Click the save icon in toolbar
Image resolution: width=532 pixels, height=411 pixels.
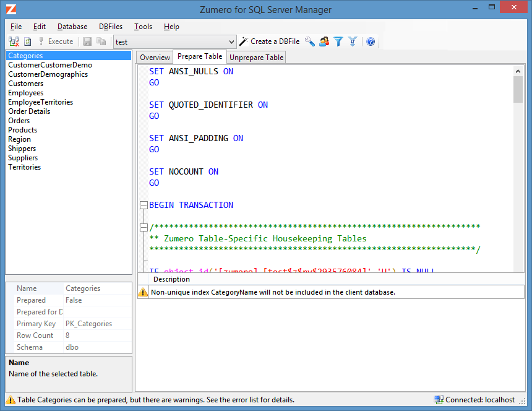coord(87,41)
